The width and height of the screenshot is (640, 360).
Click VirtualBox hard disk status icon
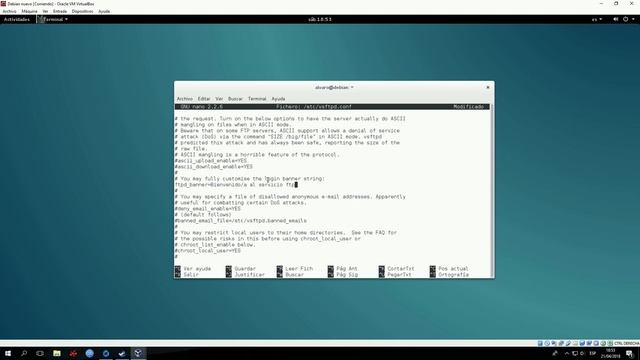pyautogui.click(x=540, y=343)
